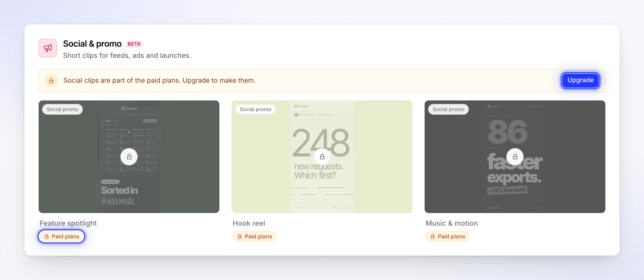Select the Hook reel title text
This screenshot has height=280, width=644.
click(249, 223)
